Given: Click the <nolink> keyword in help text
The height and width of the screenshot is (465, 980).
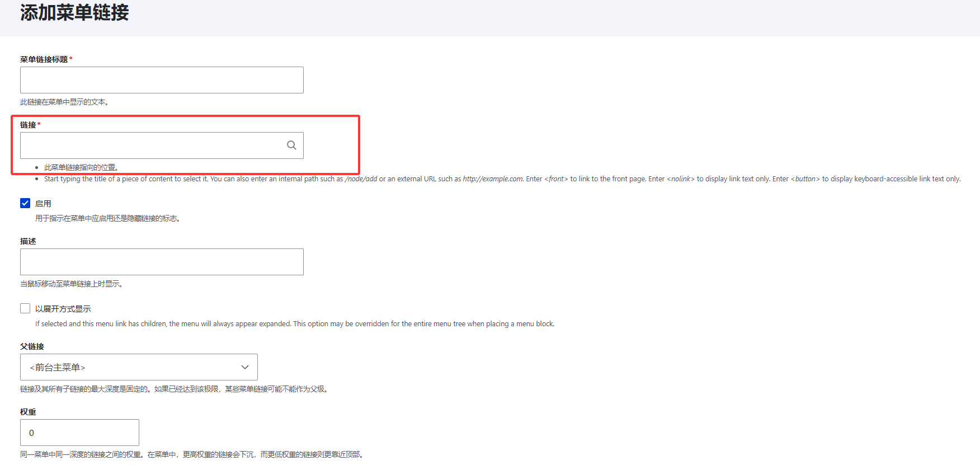Looking at the screenshot, I should pos(680,179).
